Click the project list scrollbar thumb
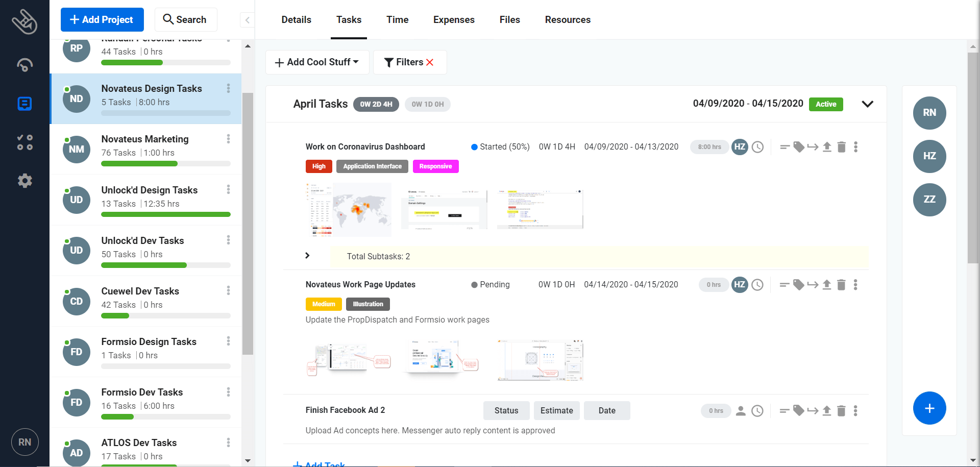 tap(248, 224)
